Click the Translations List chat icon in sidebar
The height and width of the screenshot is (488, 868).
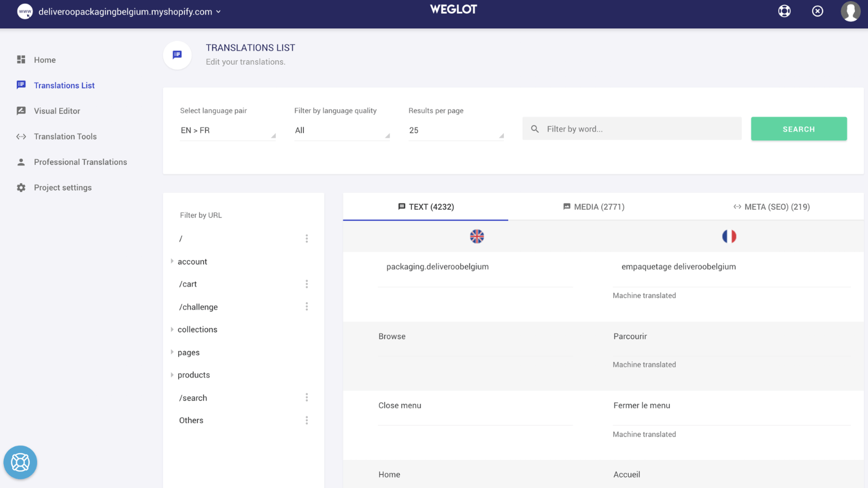21,85
